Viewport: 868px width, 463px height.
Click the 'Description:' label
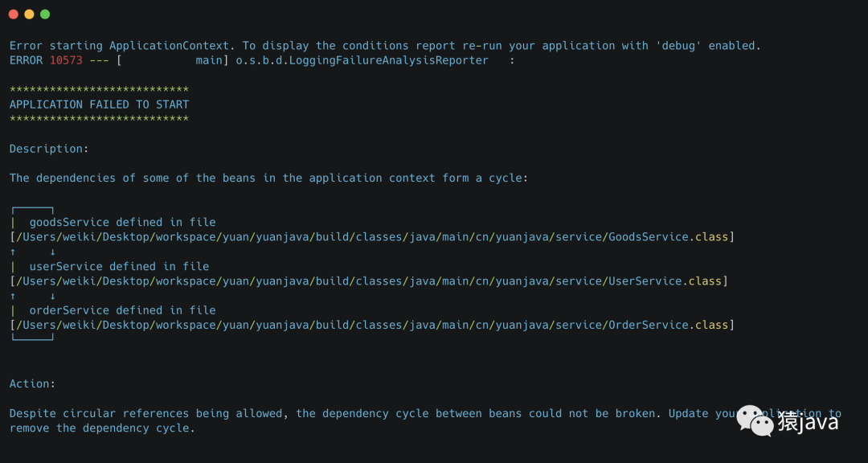tap(49, 149)
